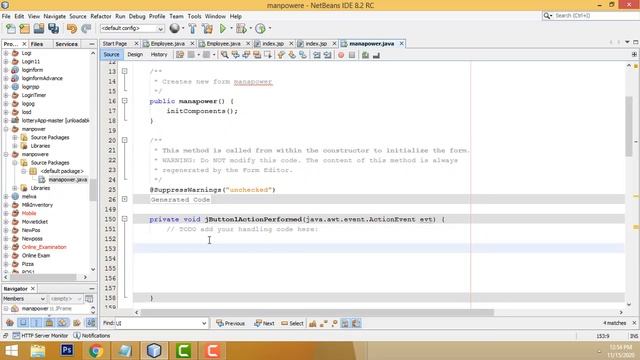The height and width of the screenshot is (360, 640).
Task: Click the Select button in find bar
Action: point(292,323)
